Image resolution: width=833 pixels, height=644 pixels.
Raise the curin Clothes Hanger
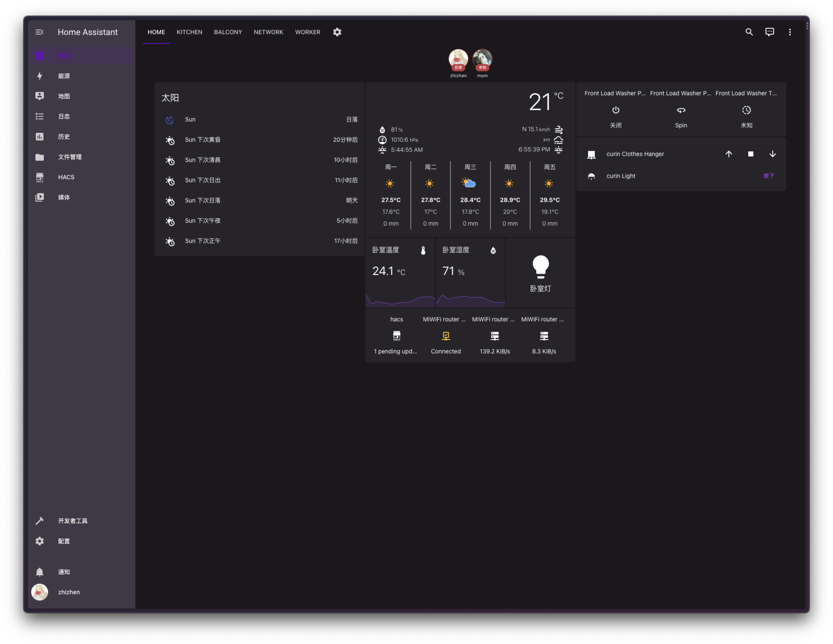(728, 154)
